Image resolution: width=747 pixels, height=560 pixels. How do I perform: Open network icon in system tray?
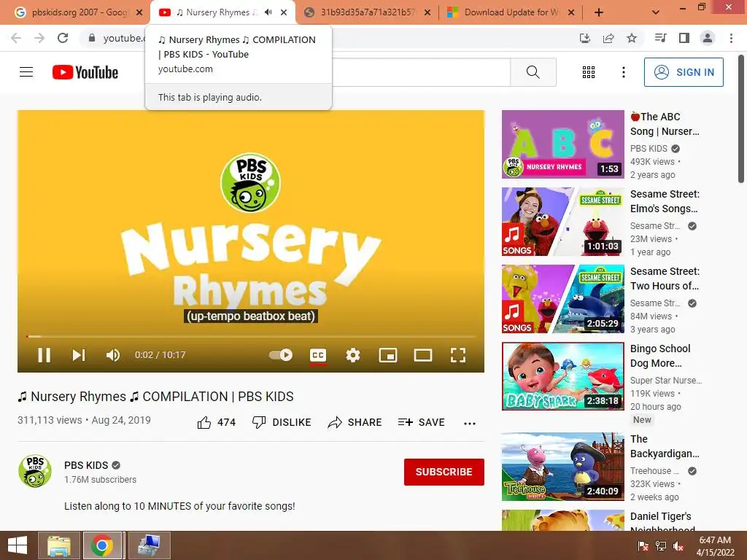coord(661,546)
